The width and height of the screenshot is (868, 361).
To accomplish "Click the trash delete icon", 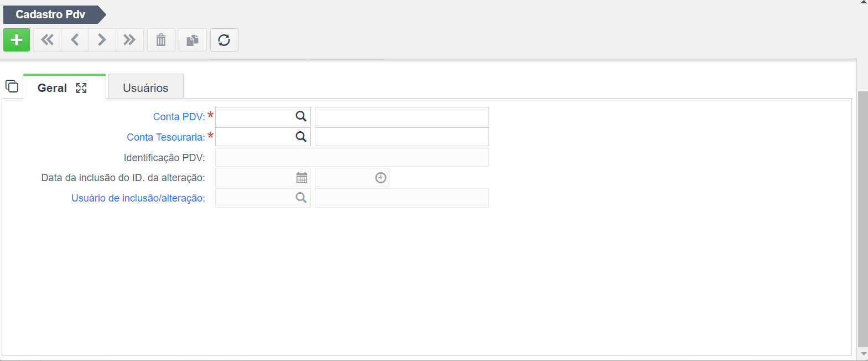I will click(x=161, y=40).
